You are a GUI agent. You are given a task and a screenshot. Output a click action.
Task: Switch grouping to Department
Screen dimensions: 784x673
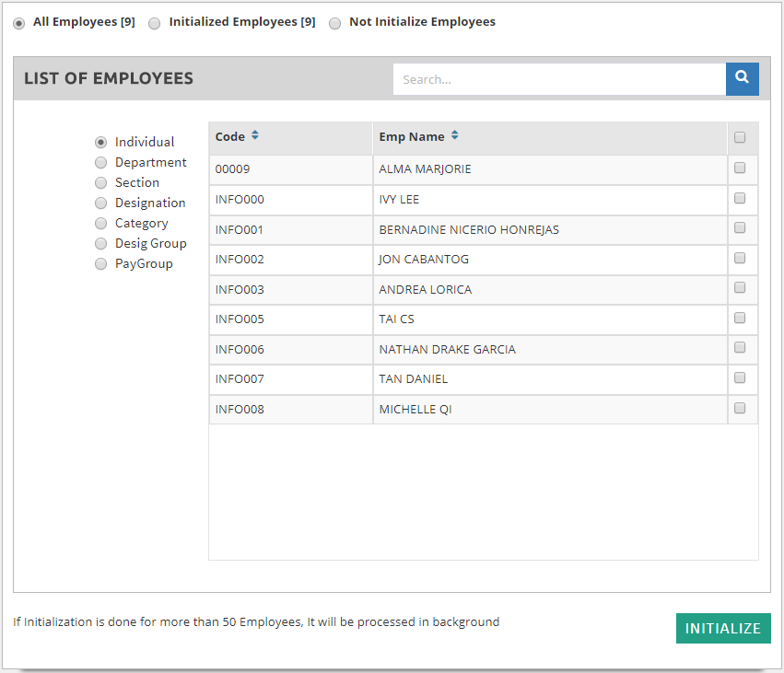[x=101, y=163]
